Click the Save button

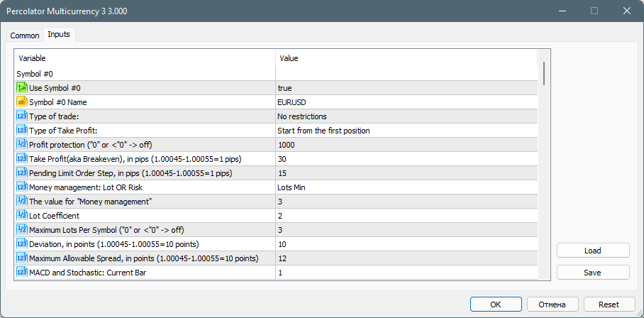[593, 273]
